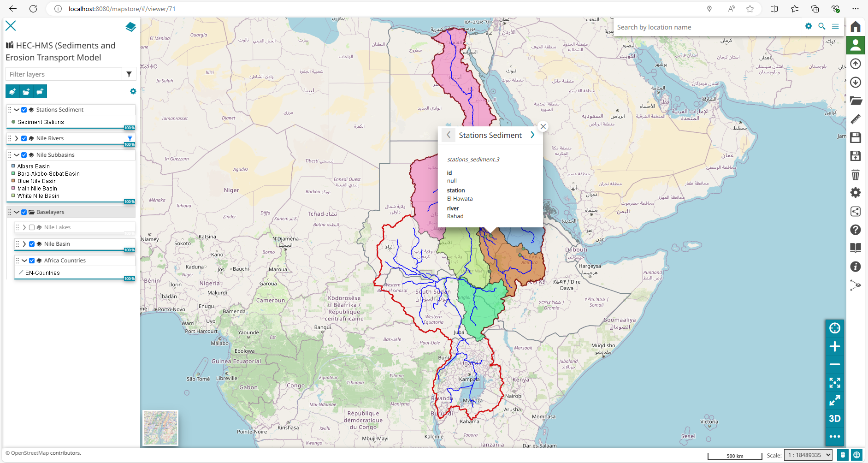
Task: Zoom in with the plus button
Action: 835,346
